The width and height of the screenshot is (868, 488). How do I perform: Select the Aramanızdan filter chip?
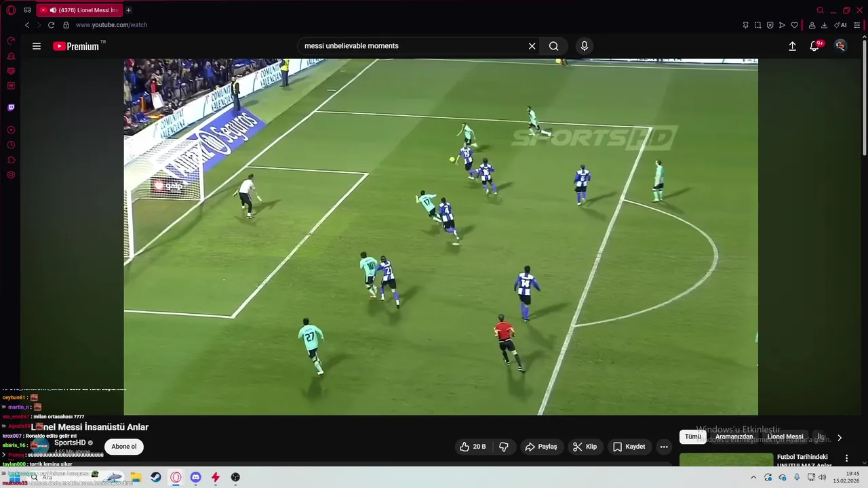pyautogui.click(x=734, y=437)
